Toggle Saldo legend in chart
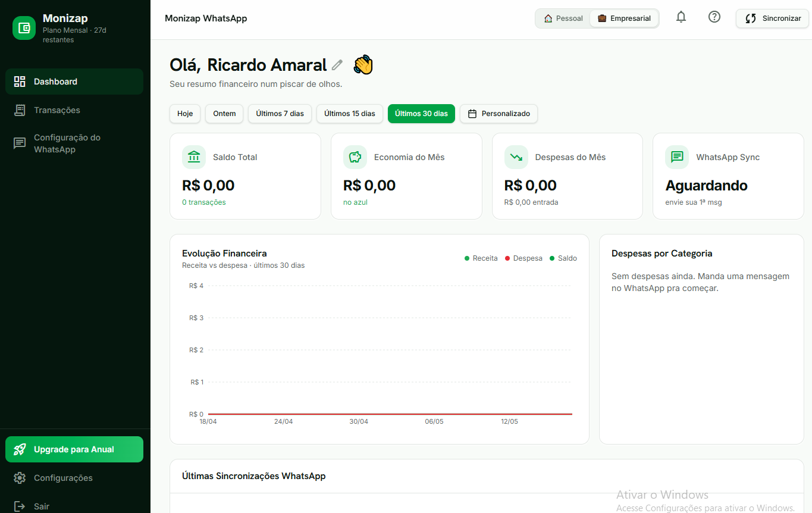The image size is (812, 513). click(x=563, y=258)
